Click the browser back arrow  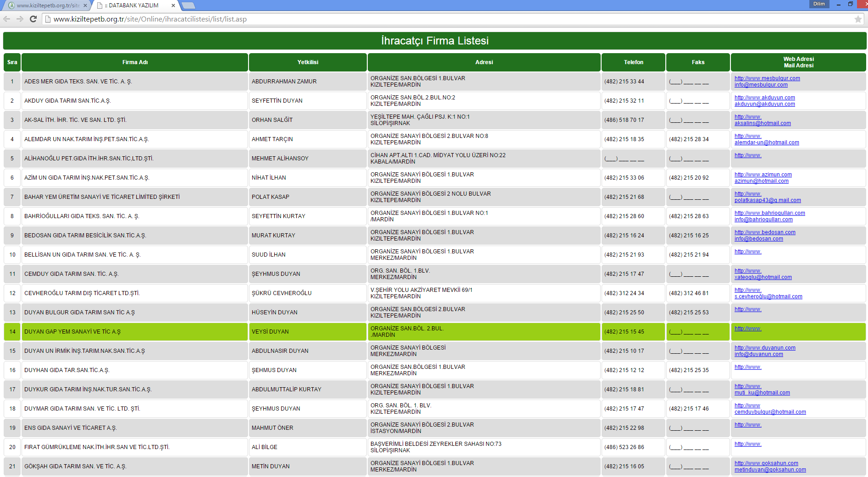click(x=6, y=19)
